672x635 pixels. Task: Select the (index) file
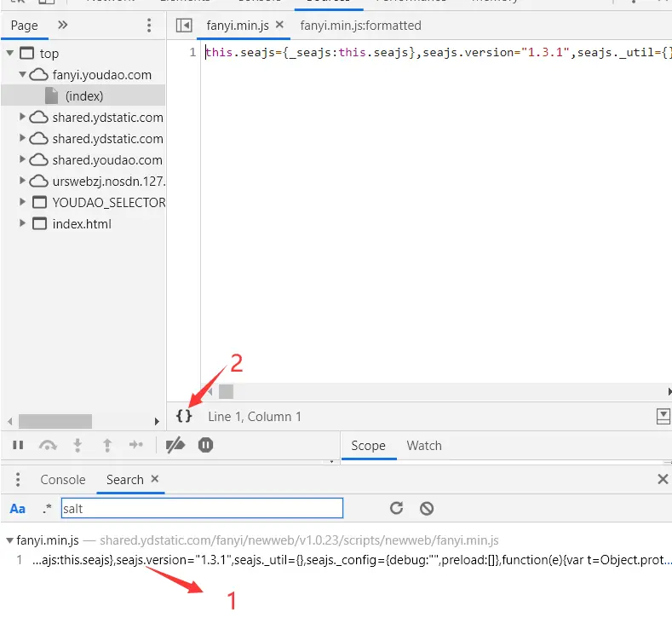(x=83, y=95)
